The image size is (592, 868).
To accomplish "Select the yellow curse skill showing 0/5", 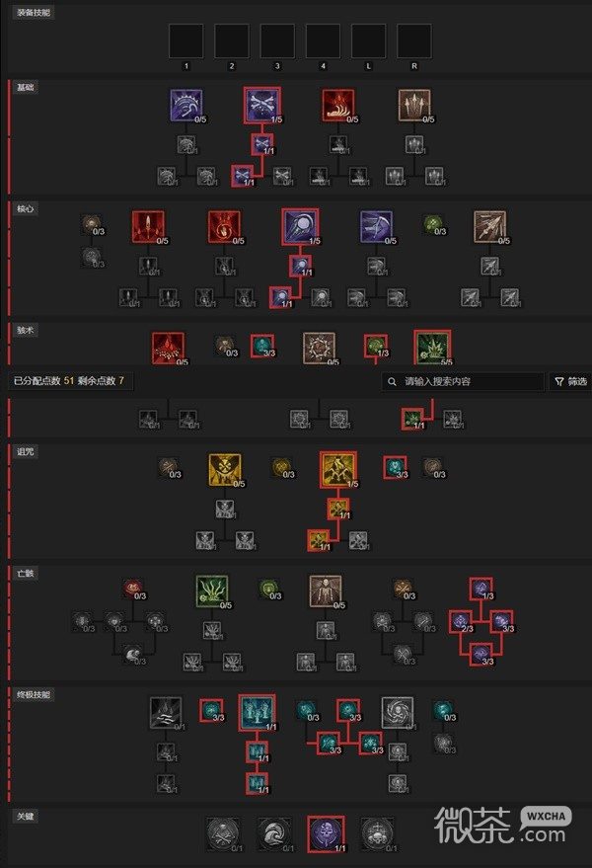I will pyautogui.click(x=225, y=469).
